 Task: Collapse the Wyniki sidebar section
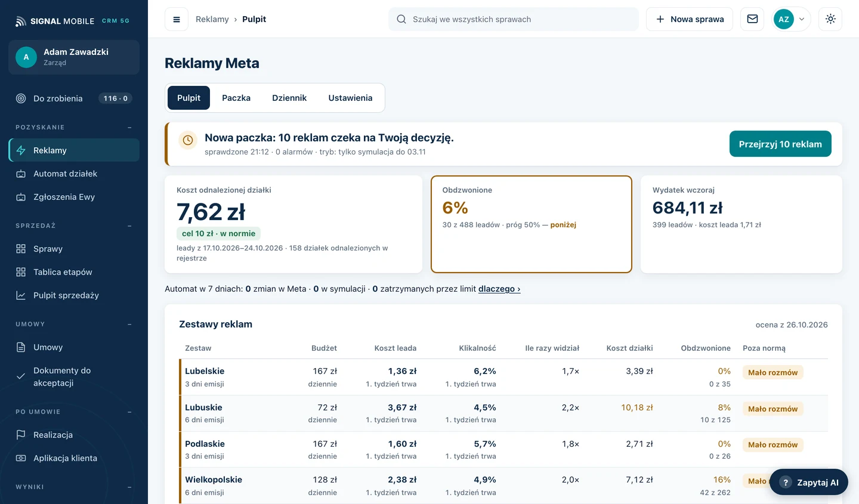pos(129,487)
